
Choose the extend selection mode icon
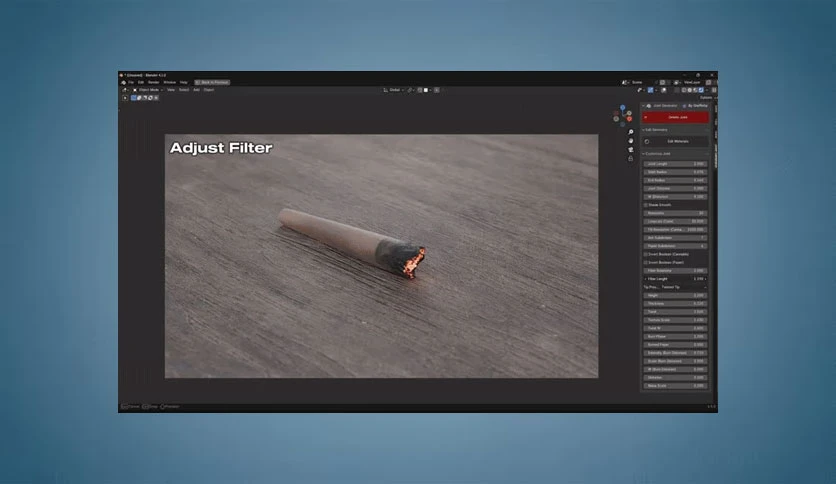[x=139, y=98]
